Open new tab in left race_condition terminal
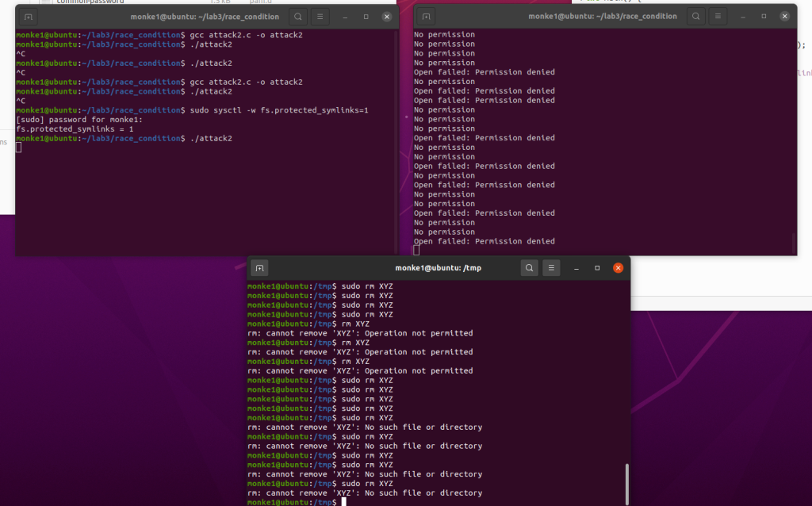The width and height of the screenshot is (812, 506). click(x=29, y=17)
